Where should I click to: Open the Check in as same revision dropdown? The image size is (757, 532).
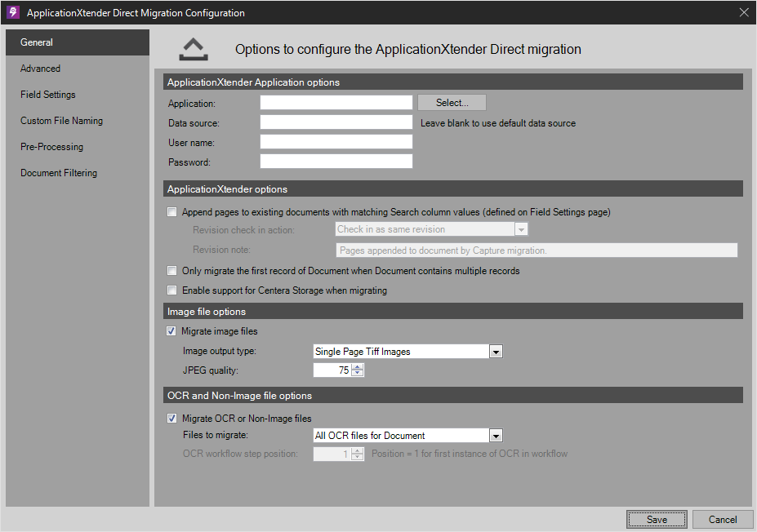pos(425,229)
